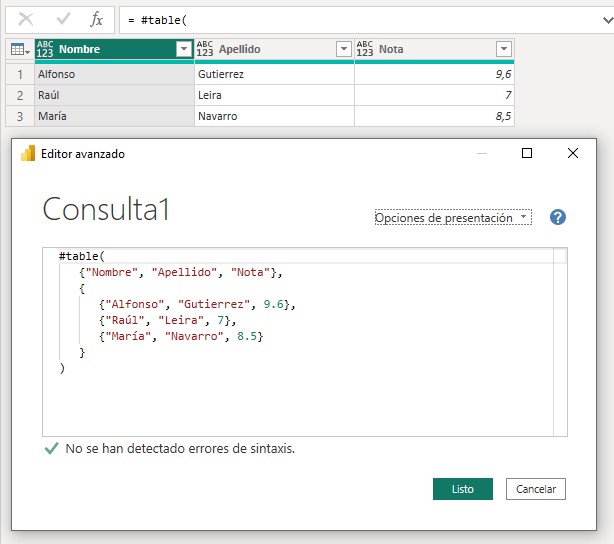
Task: Open the help question mark icon
Action: (558, 217)
